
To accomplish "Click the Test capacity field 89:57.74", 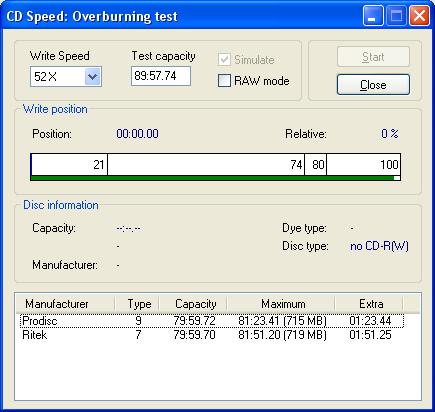I will tap(161, 76).
